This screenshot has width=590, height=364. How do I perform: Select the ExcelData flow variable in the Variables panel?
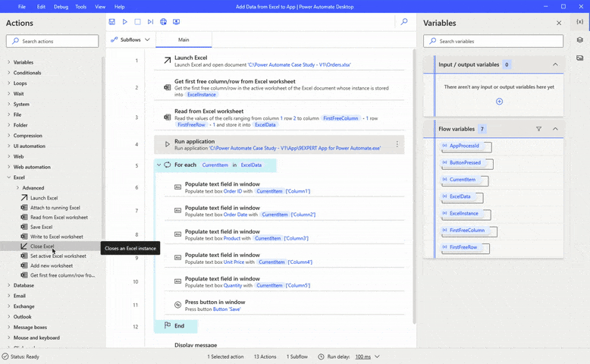point(460,196)
